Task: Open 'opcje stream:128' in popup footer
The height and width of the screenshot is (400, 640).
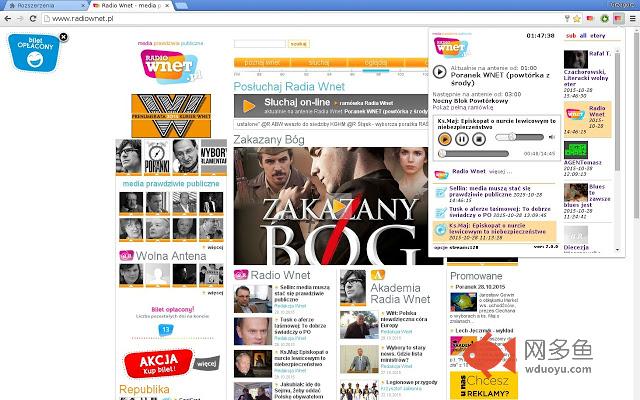Action: tap(456, 247)
